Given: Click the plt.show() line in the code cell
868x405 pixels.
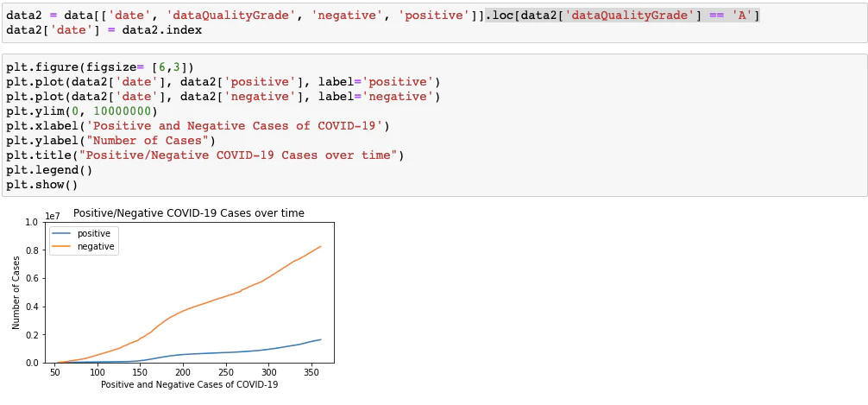Looking at the screenshot, I should (42, 185).
